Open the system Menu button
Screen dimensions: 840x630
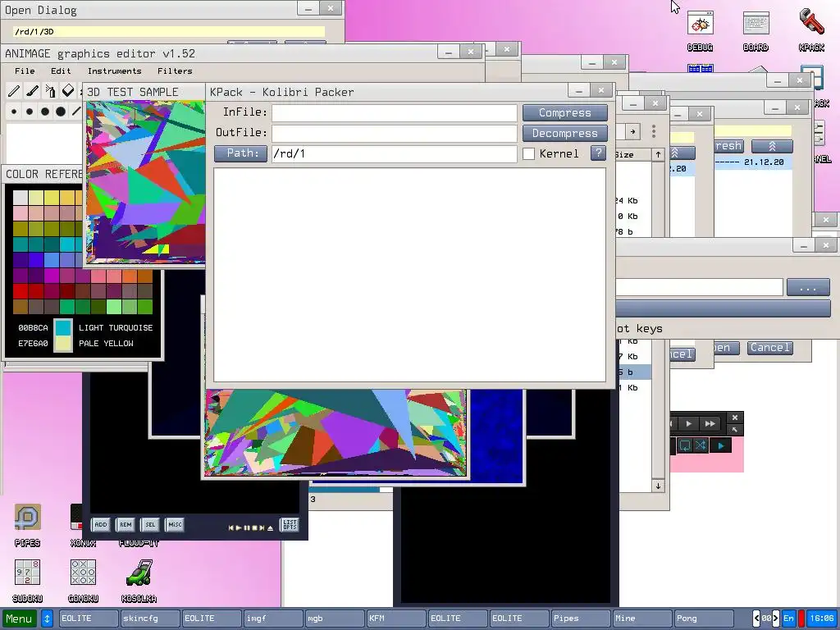20,619
